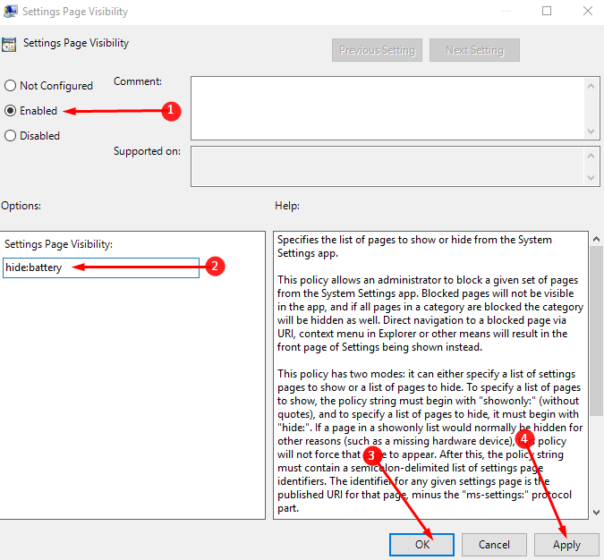Select the Not Configured radio button
Screen dimensions: 604x560
10,86
